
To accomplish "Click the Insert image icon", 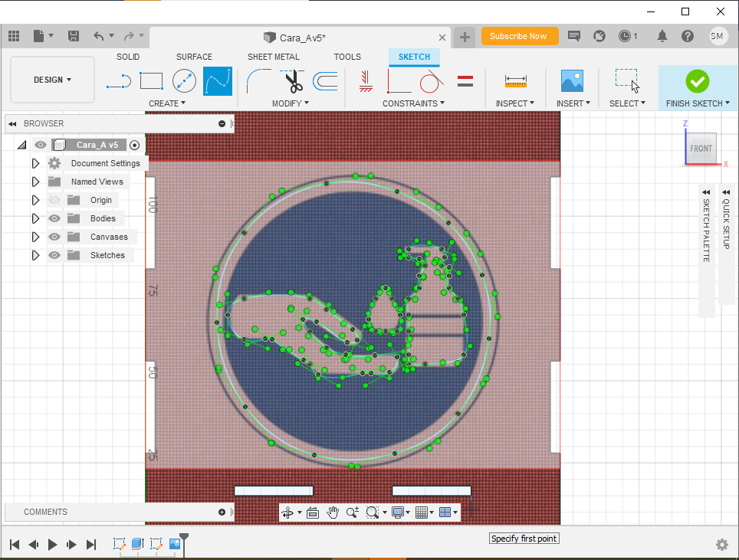I will point(572,81).
